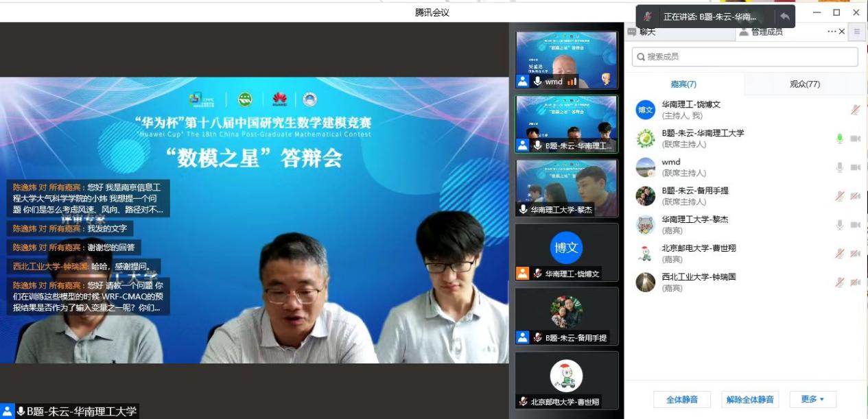
Task: Open the three-dots options in member panel
Action: click(x=832, y=32)
